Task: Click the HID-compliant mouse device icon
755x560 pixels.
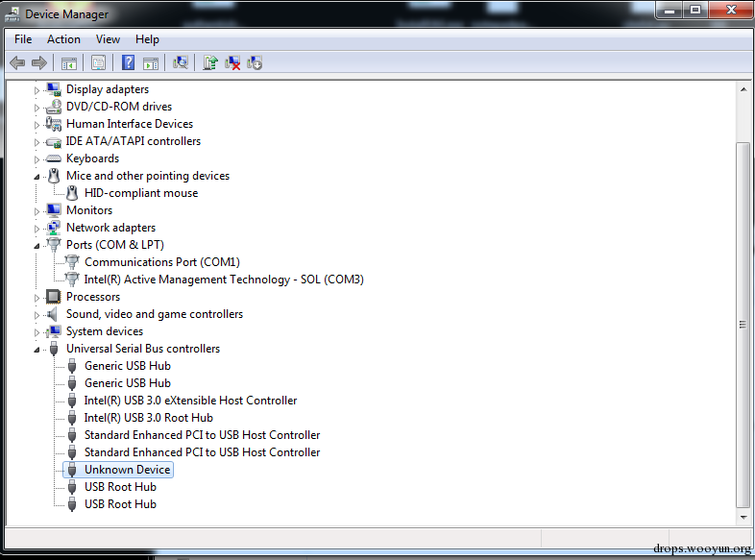Action: pos(72,193)
